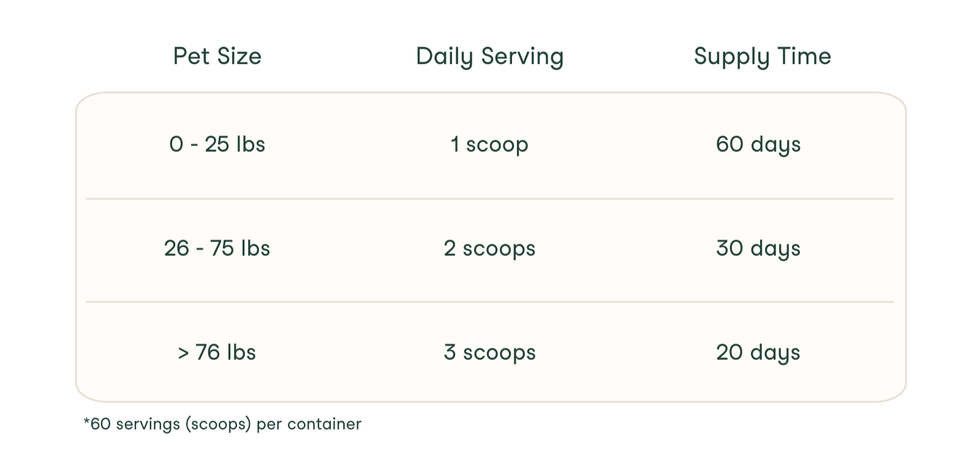The image size is (980, 462).
Task: Click the 1 scoop serving cell
Action: (x=489, y=144)
